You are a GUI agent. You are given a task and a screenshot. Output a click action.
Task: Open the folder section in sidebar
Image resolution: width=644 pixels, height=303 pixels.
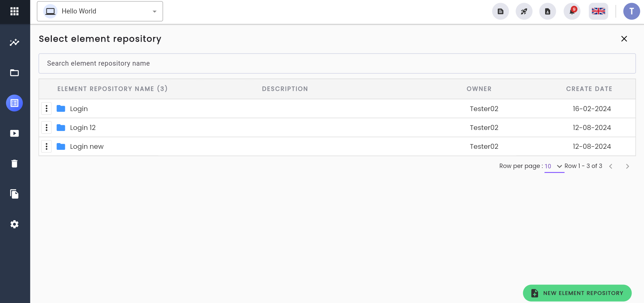point(14,73)
